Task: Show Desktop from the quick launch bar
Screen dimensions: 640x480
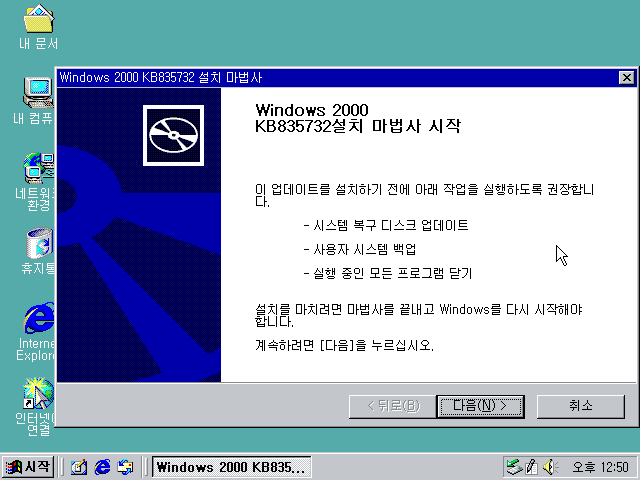Action: click(79, 467)
